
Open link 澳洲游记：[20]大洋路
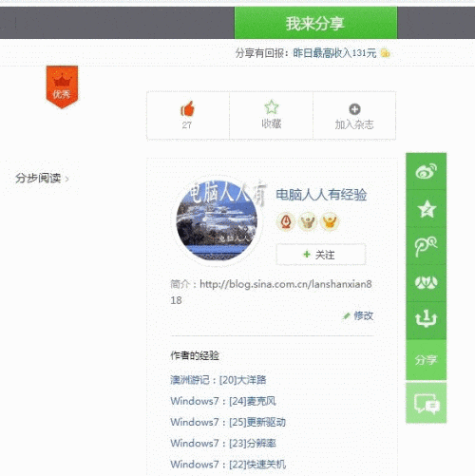218,380
